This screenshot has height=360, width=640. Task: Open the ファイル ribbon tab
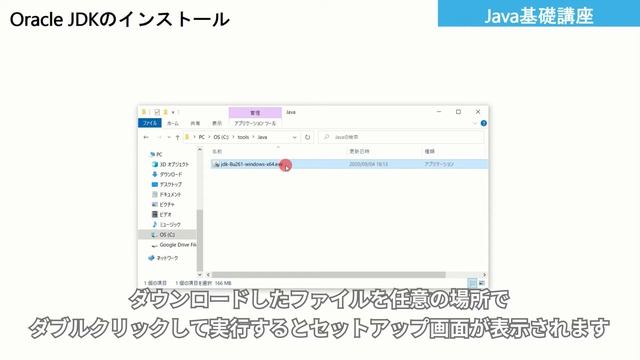point(150,123)
